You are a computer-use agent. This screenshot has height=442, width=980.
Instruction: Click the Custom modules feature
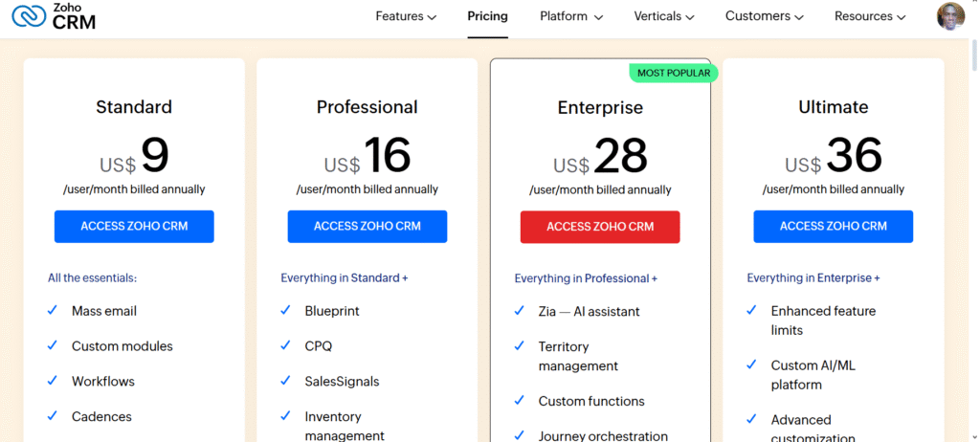122,345
